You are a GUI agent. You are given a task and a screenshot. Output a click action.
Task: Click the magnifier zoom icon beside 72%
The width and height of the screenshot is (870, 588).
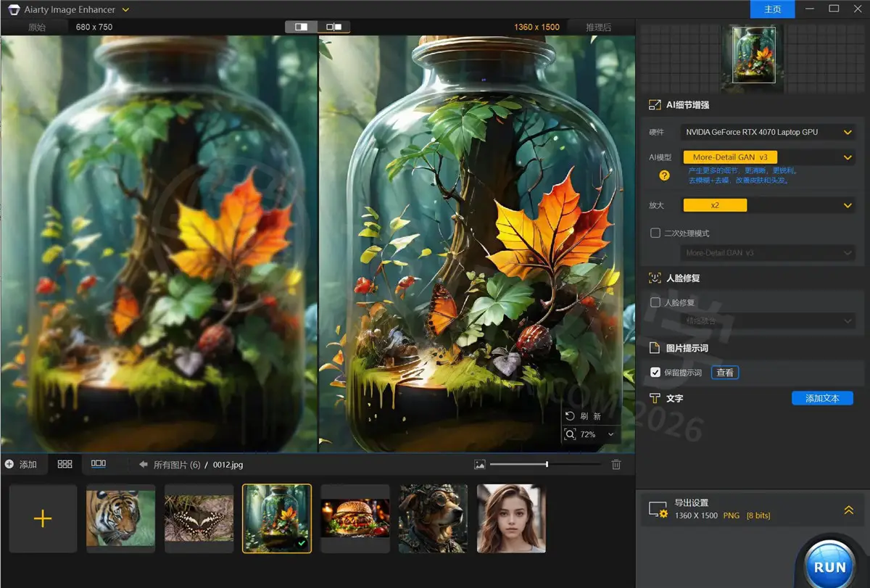click(570, 434)
